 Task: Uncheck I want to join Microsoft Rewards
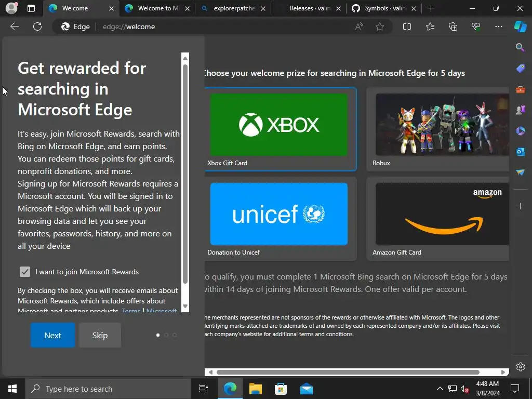(x=25, y=272)
